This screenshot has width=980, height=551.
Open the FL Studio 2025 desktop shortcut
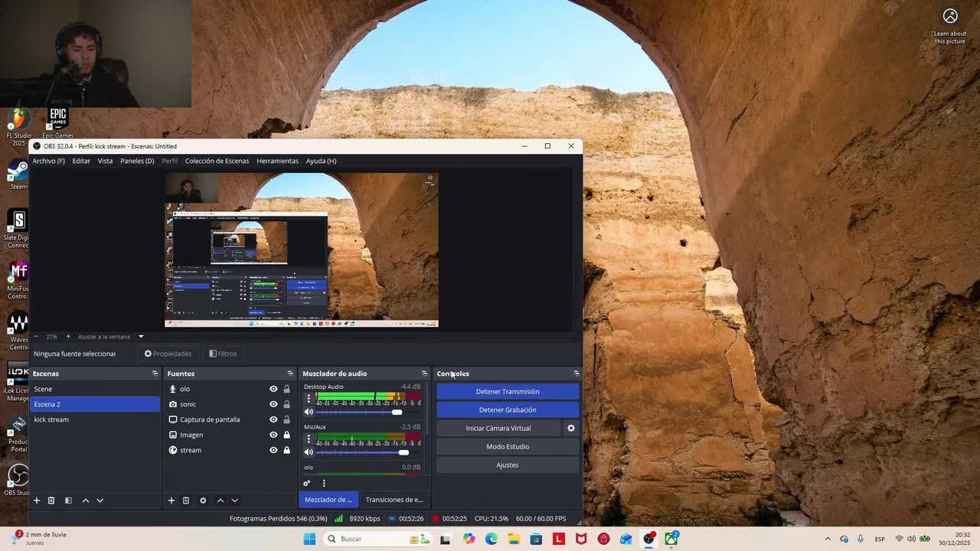click(x=18, y=127)
